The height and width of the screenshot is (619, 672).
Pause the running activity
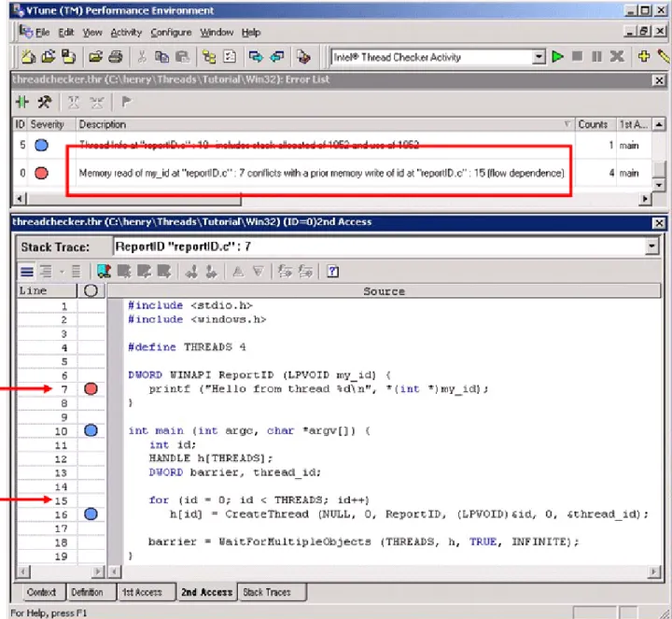(596, 57)
